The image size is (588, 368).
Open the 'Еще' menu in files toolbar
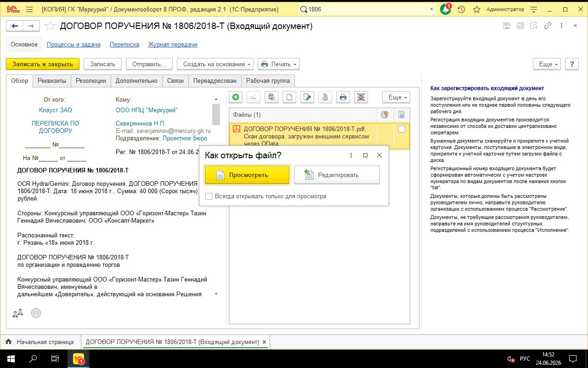click(x=396, y=97)
